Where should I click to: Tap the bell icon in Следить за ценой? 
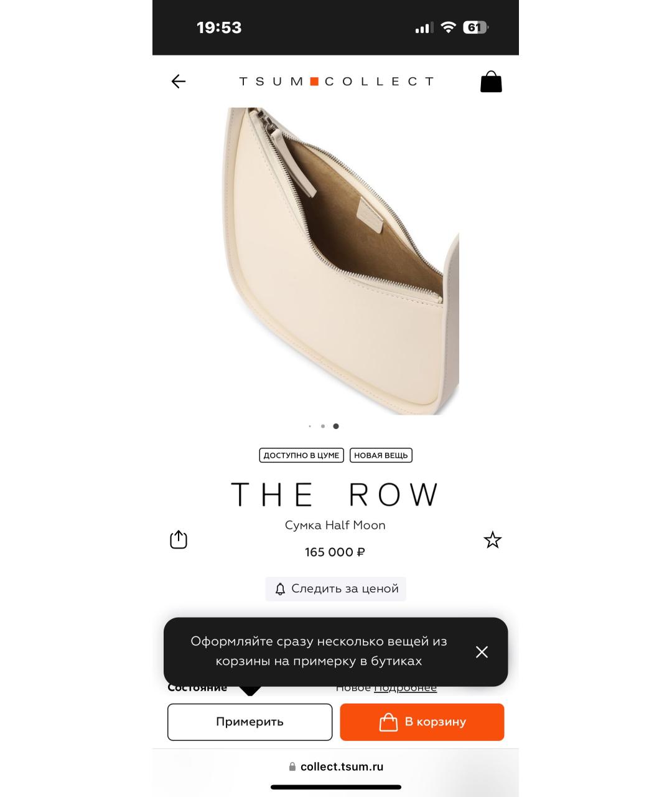click(x=280, y=589)
